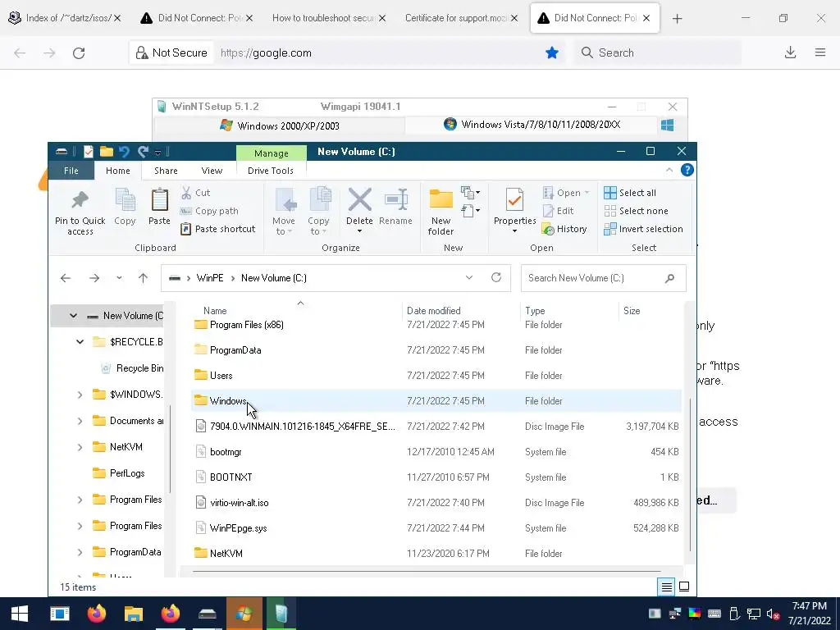This screenshot has width=840, height=630.
Task: Open the Open button dropdown arrow
Action: coord(587,193)
